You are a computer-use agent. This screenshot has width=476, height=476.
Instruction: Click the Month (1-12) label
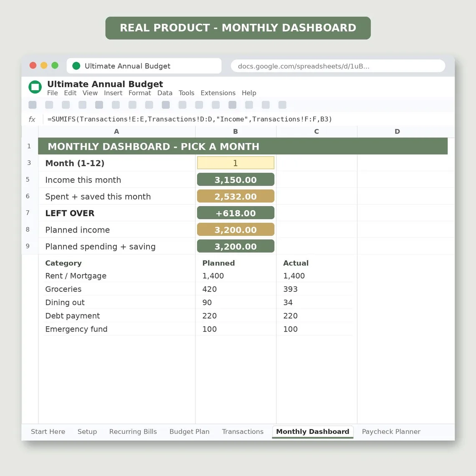pyautogui.click(x=75, y=163)
